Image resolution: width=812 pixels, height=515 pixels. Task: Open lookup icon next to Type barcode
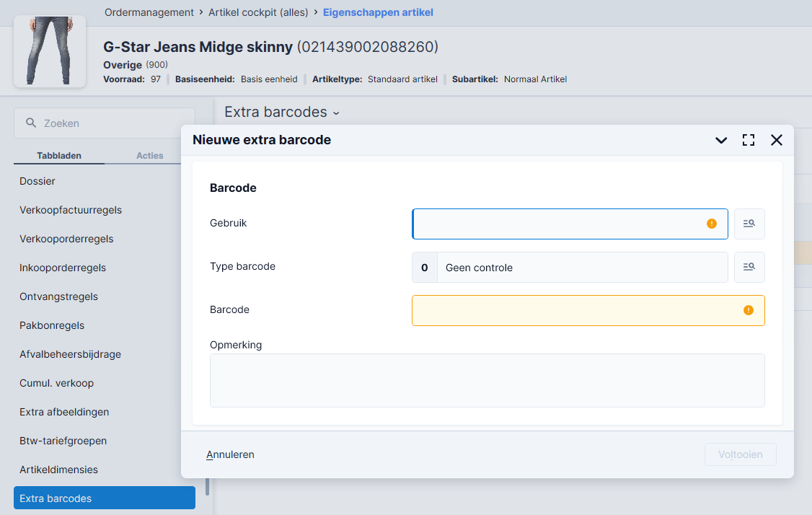[x=749, y=267]
